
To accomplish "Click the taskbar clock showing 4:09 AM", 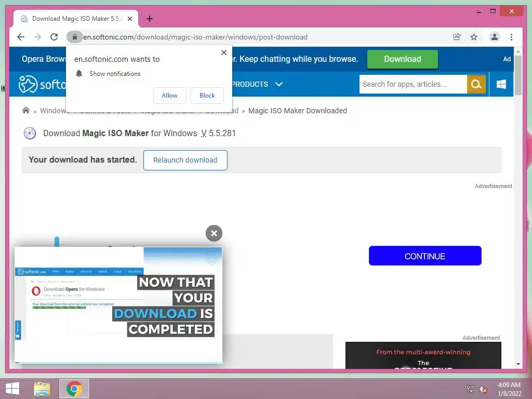I will 509,389.
